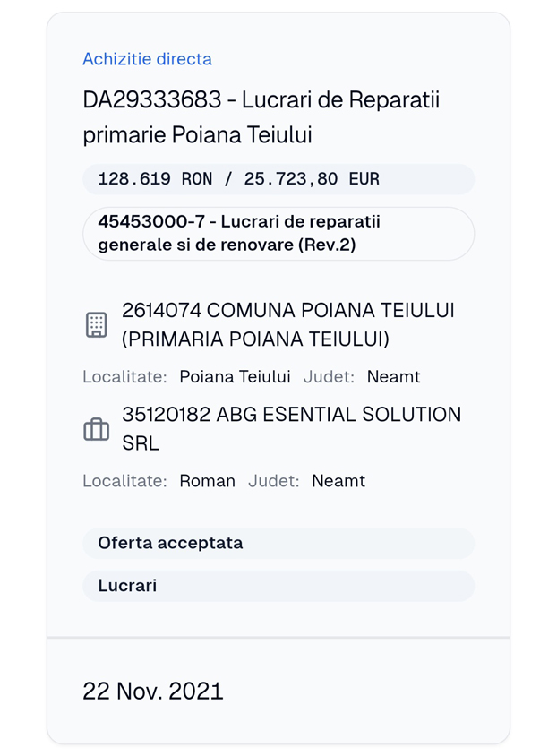Image resolution: width=557 pixels, height=756 pixels.
Task: Click the 22 Nov. 2021 date
Action: 153,691
